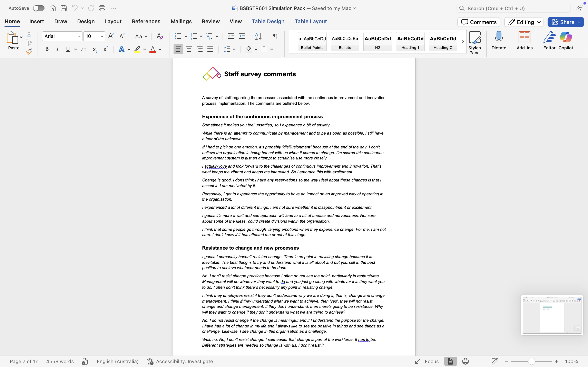Click the Sort A to Z icon
Image resolution: width=588 pixels, height=367 pixels.
258,36
